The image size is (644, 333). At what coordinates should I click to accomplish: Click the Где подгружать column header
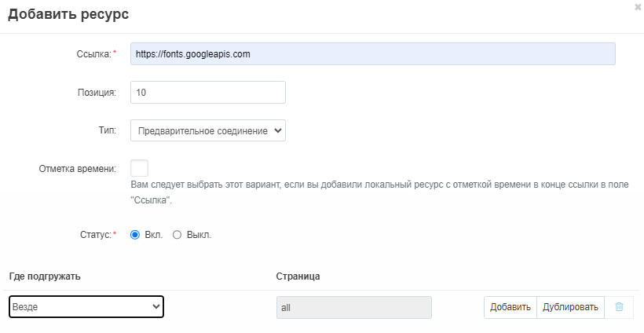(45, 276)
